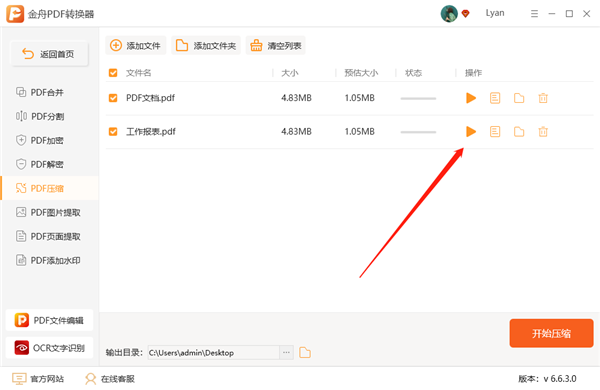
Task: Open PDF合并 in the sidebar
Action: [x=50, y=92]
